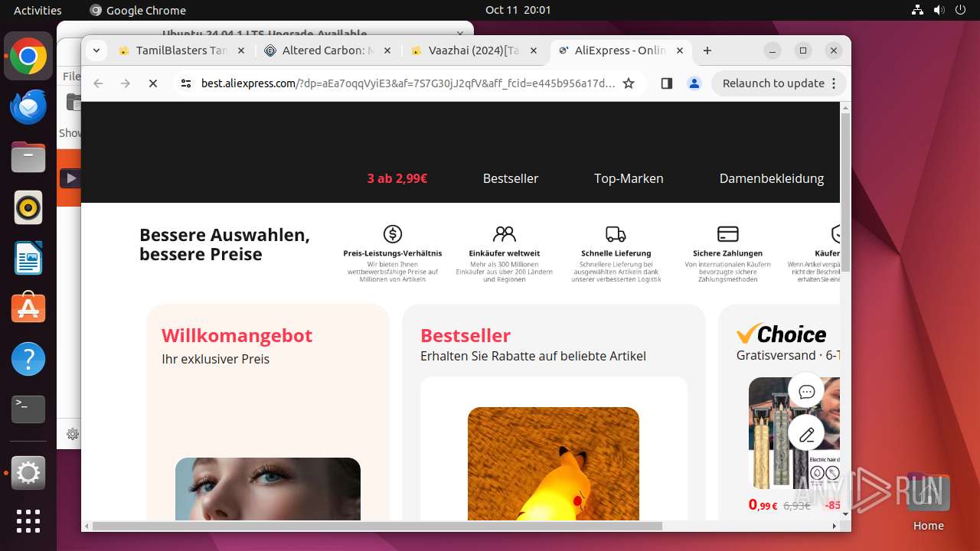Click the address bar URL field

(x=408, y=83)
